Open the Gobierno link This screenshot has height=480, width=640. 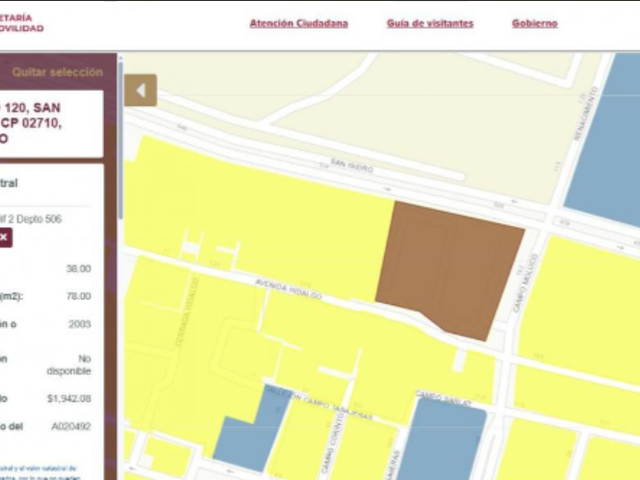(x=535, y=23)
